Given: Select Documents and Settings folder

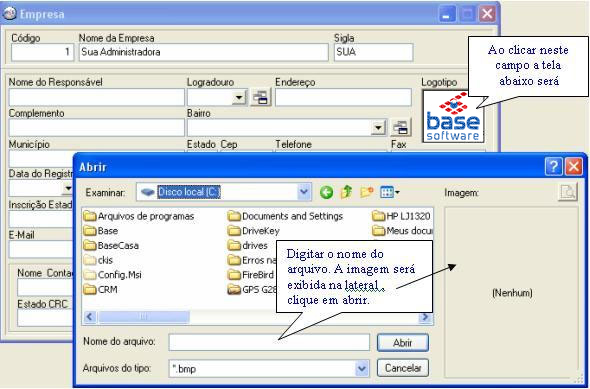Looking at the screenshot, I should (x=286, y=216).
